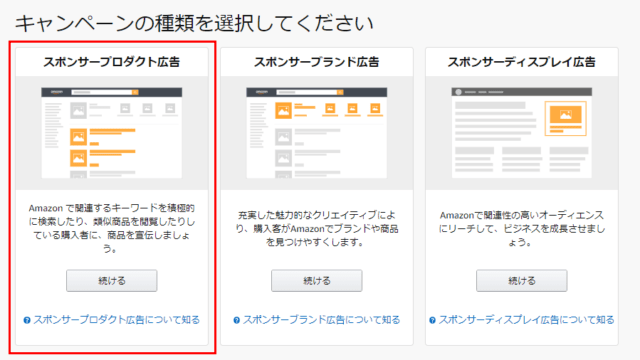Click description starting Amazon で関連するキーワード
Screen dimensions: 640x360
[x=111, y=228]
